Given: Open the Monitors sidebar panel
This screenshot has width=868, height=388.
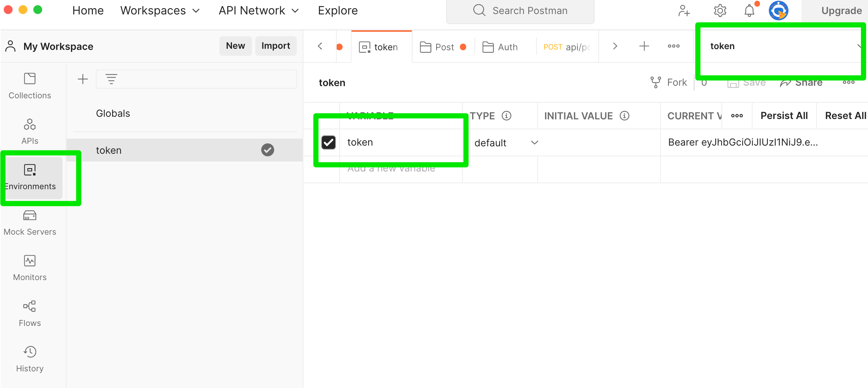Looking at the screenshot, I should [x=30, y=268].
